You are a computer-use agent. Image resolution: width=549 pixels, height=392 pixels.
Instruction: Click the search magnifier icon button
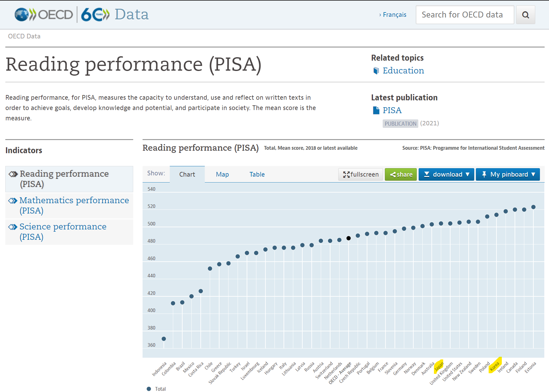[x=526, y=15]
